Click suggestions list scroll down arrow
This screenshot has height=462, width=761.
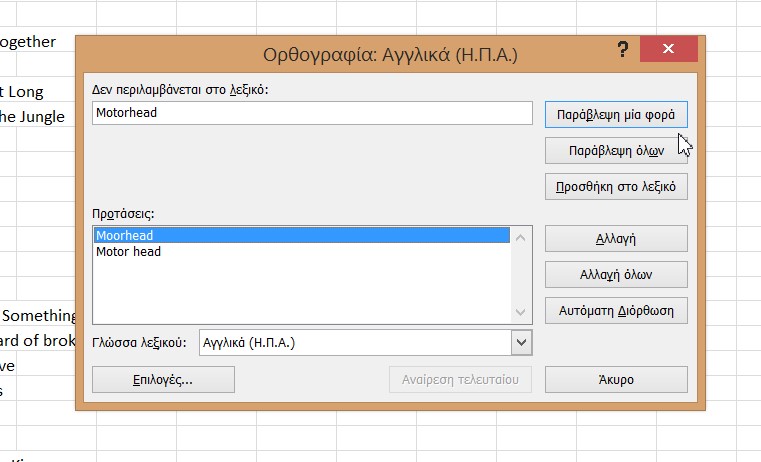[x=520, y=312]
